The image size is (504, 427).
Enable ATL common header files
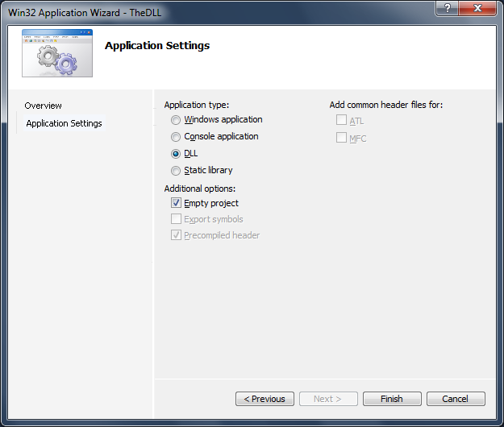click(x=341, y=120)
